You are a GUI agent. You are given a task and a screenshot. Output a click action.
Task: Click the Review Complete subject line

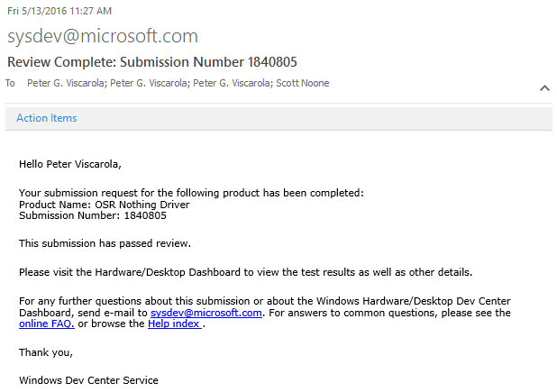(152, 62)
